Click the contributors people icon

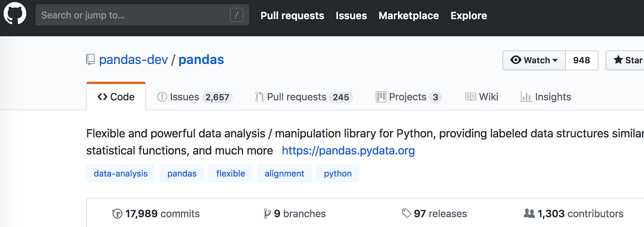point(529,213)
